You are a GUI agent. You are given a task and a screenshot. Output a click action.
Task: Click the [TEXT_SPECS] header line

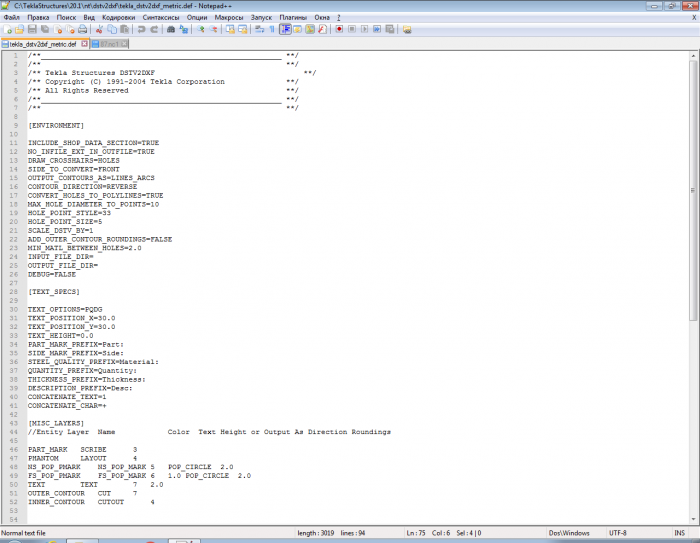[54, 292]
